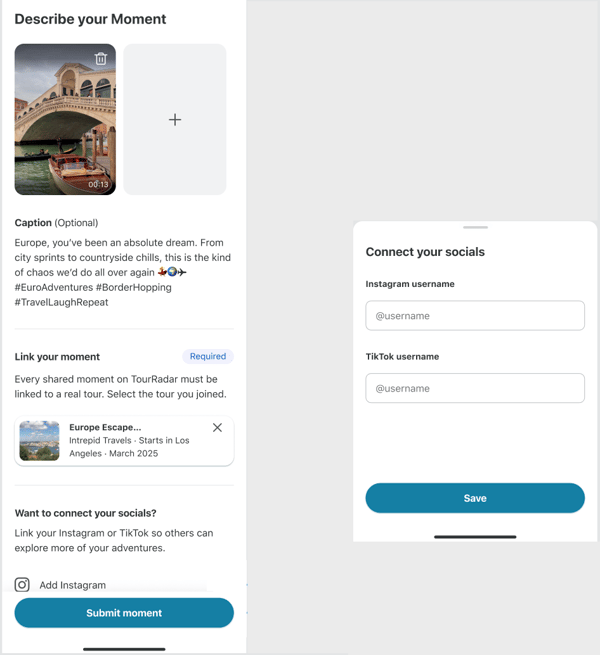The height and width of the screenshot is (655, 600).
Task: Click the Europe Escape tour thumbnail
Action: [39, 441]
